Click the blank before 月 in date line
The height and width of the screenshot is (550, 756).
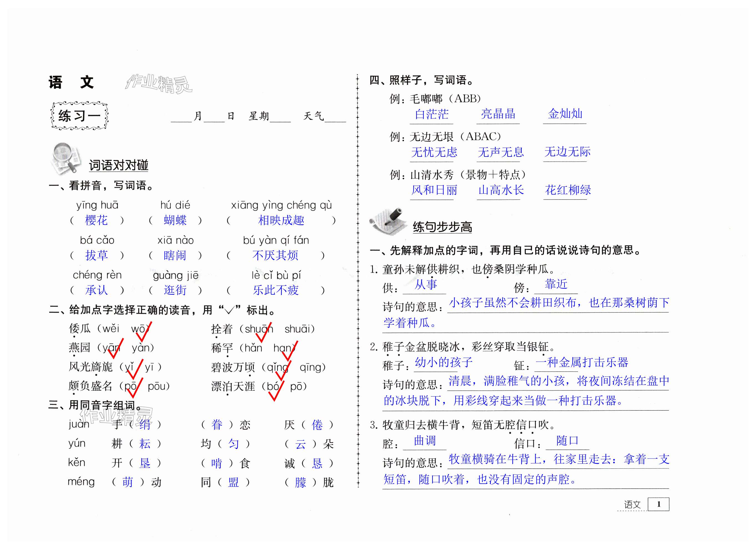[181, 117]
